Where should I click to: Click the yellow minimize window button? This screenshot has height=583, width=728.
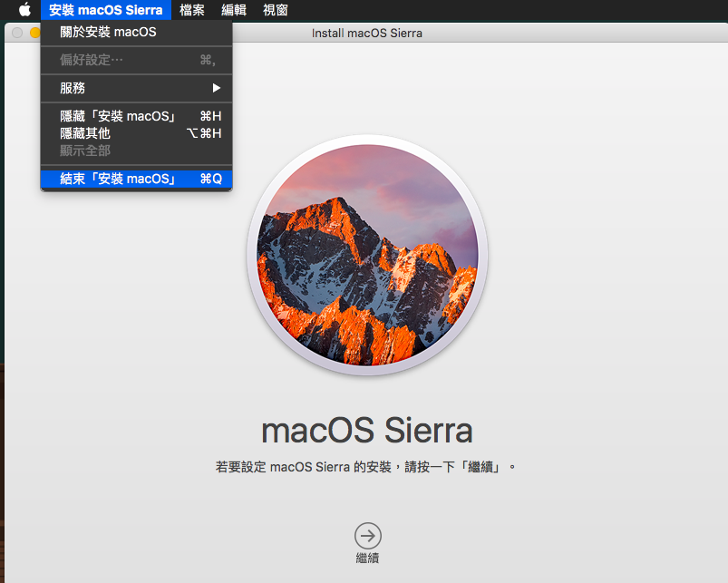click(x=34, y=33)
